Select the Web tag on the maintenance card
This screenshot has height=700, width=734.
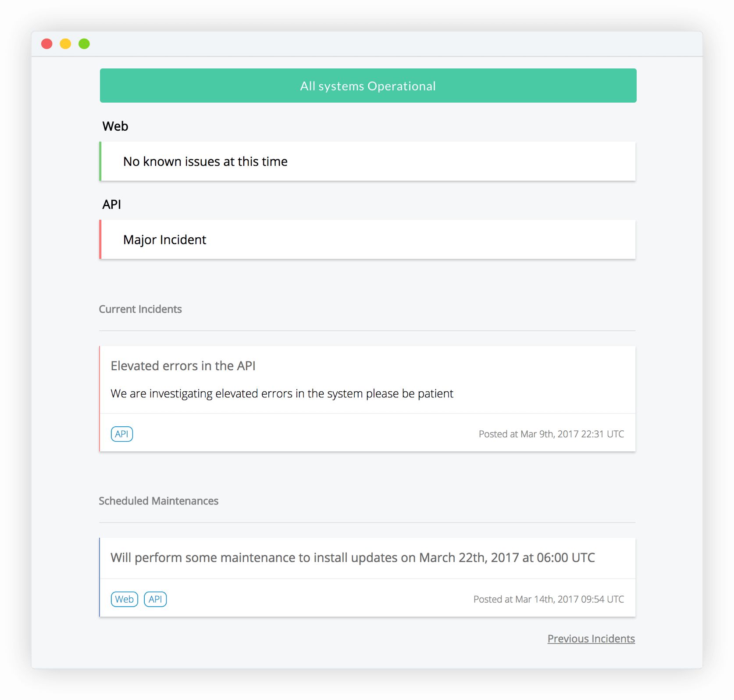(124, 599)
